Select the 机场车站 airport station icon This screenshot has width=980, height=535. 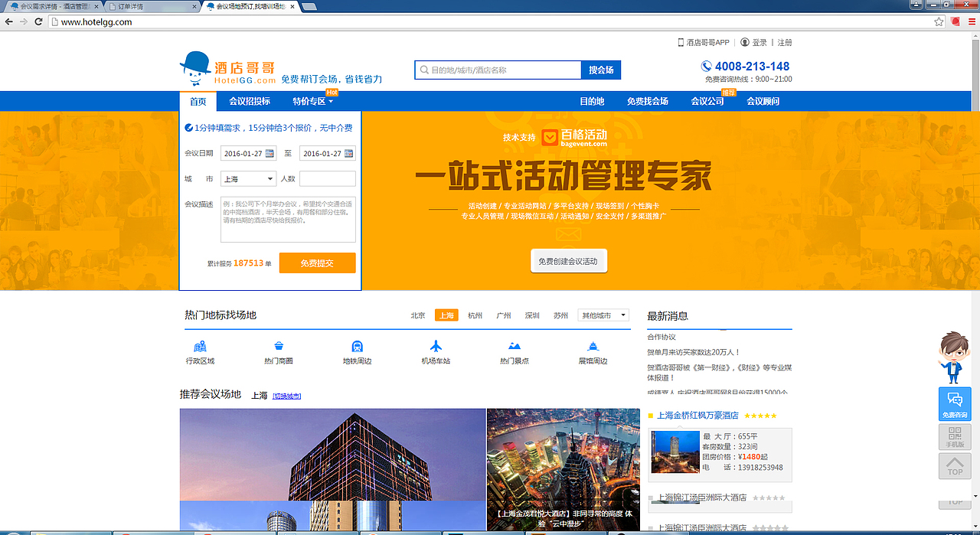coord(436,347)
